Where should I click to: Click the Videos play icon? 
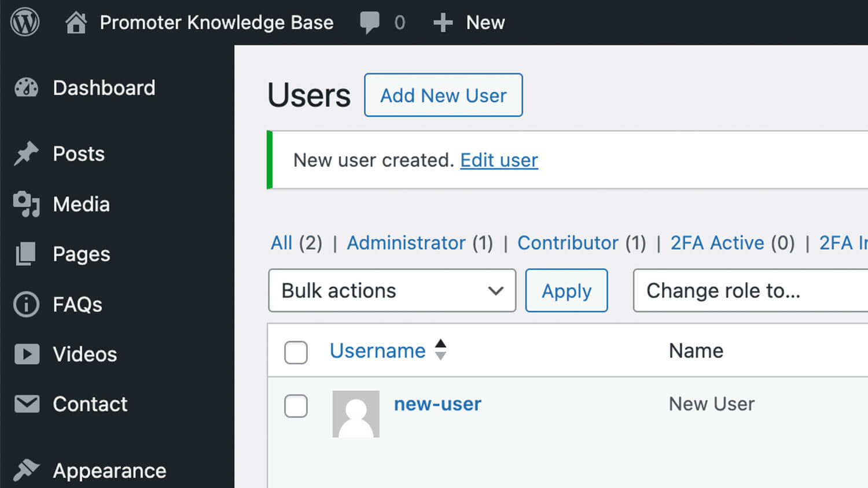pyautogui.click(x=27, y=354)
